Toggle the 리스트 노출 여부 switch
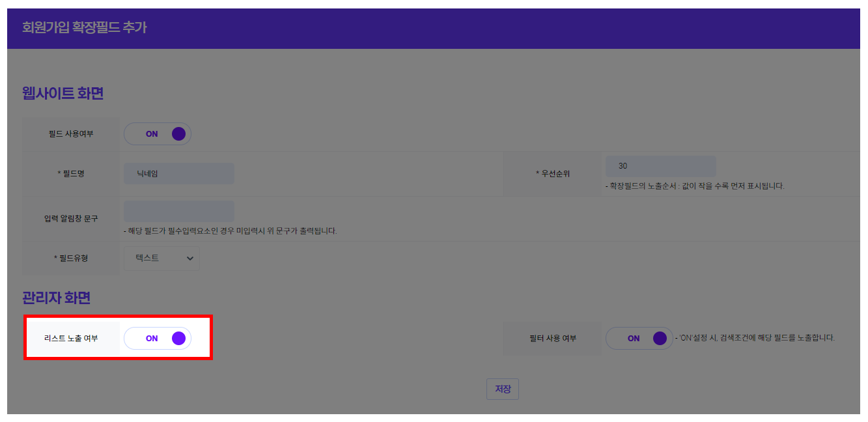This screenshot has width=868, height=422. click(158, 339)
